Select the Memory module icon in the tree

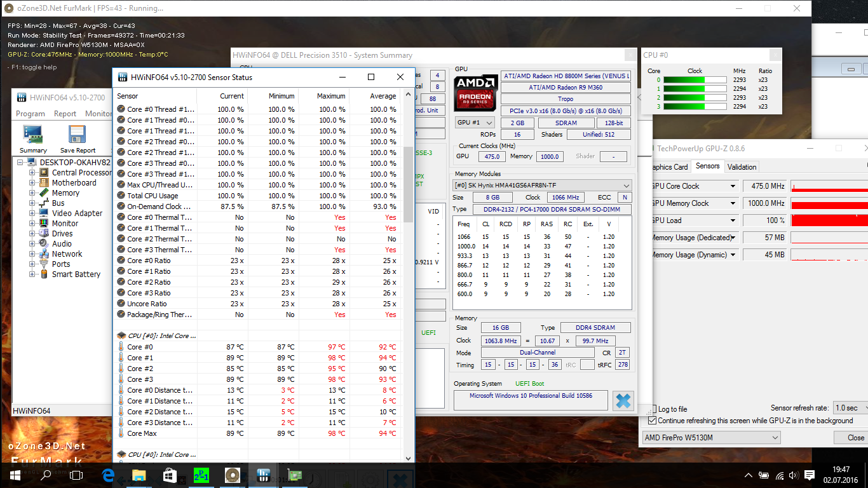click(44, 193)
